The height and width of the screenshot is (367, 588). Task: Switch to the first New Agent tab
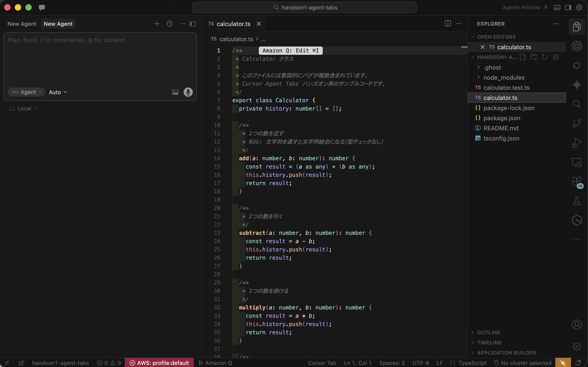[22, 24]
